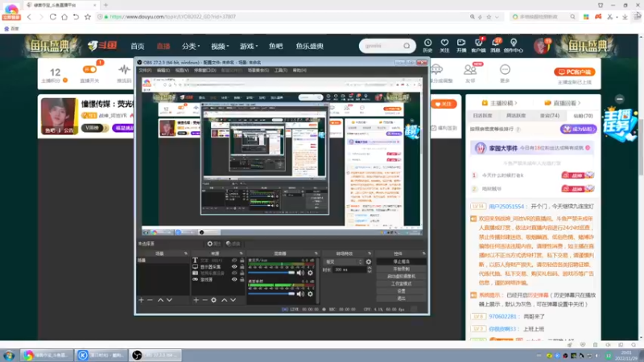The height and width of the screenshot is (362, 644).
Task: Open 文件(F) menu in OBS
Action: (145, 71)
